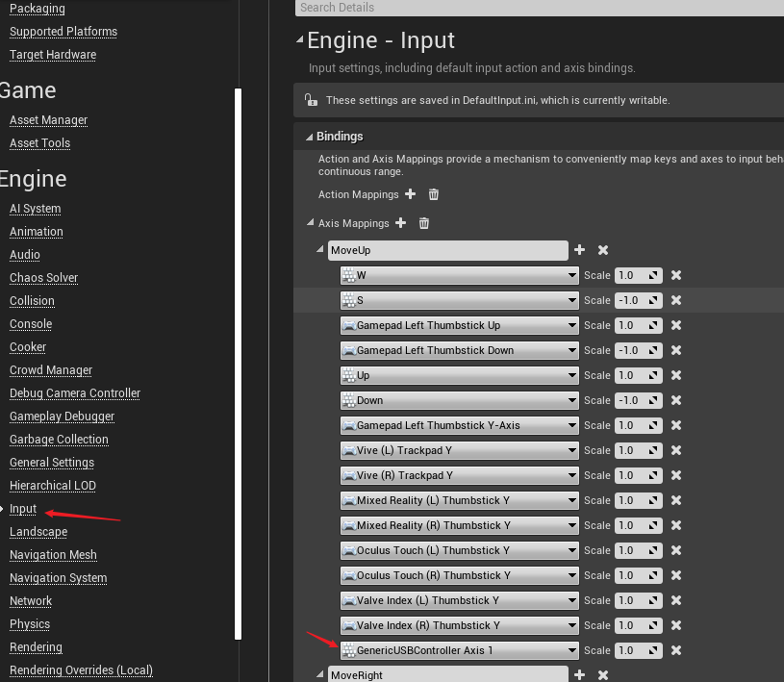Remove Gamepad Left Thumbstick Down binding
784x682 pixels.
pyautogui.click(x=676, y=350)
